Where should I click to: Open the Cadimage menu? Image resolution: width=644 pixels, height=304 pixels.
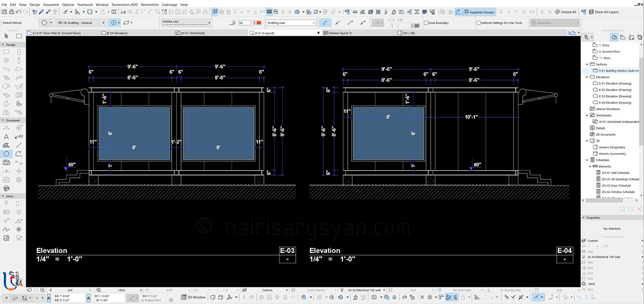click(169, 4)
